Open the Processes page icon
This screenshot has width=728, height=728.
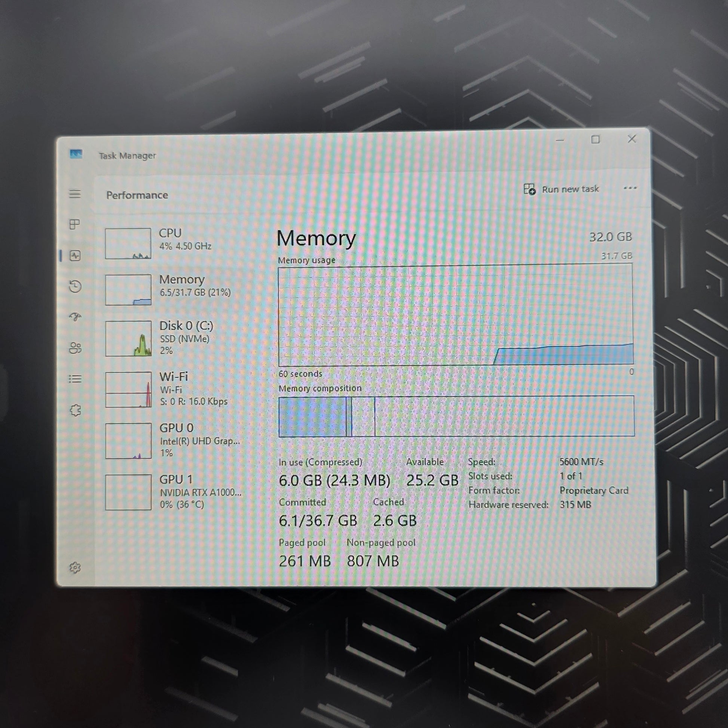tap(75, 224)
